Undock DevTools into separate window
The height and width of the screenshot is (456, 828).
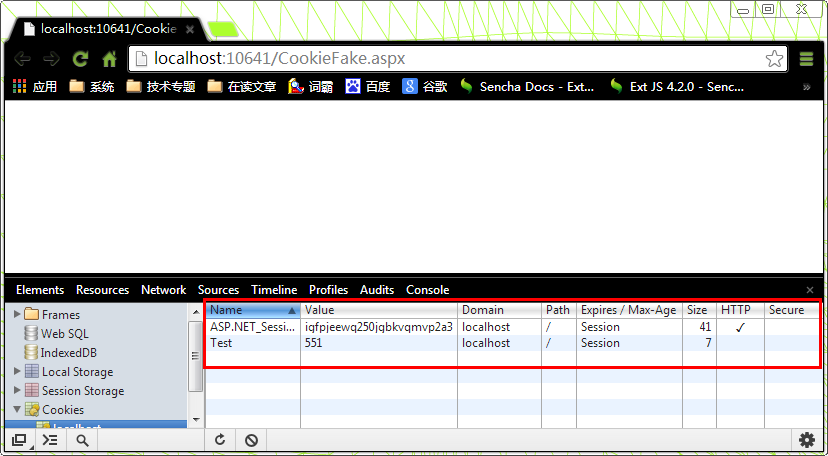[19, 440]
